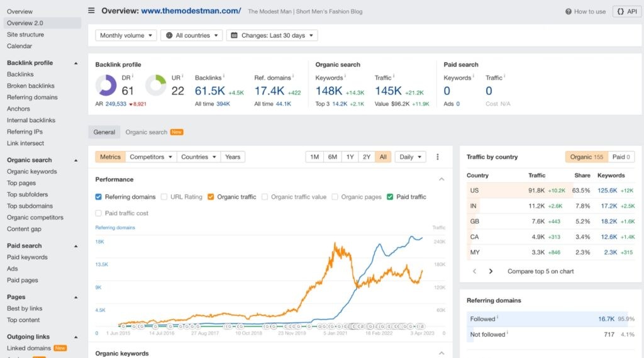Open the All countries dropdown
644x358 pixels.
(191, 36)
